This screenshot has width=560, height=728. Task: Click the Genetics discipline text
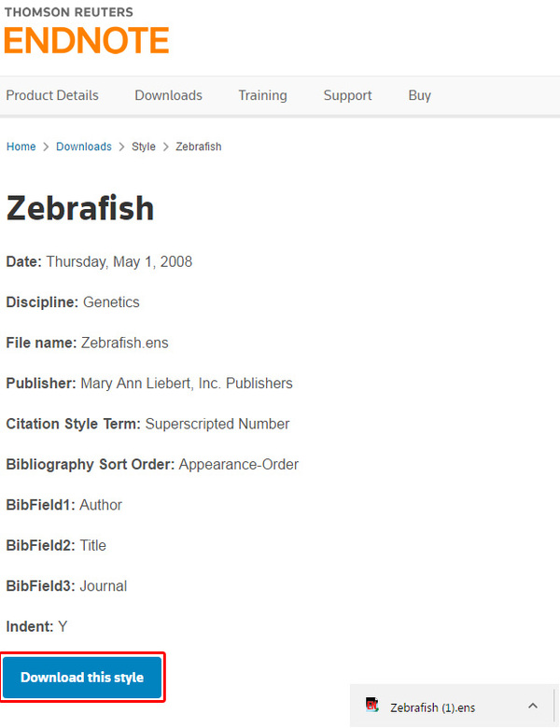(x=111, y=302)
